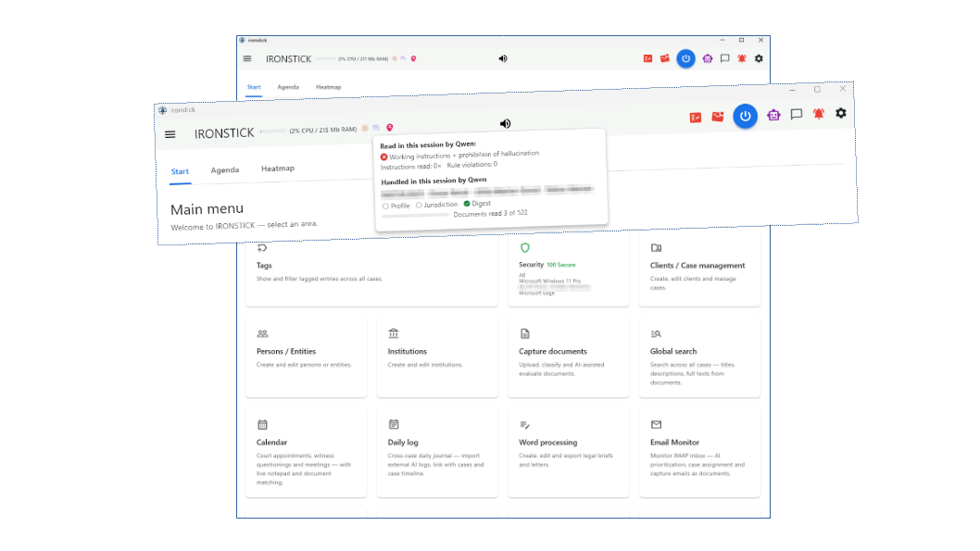Click CPU usage bar in front window
The image size is (980, 551).
coord(273,131)
